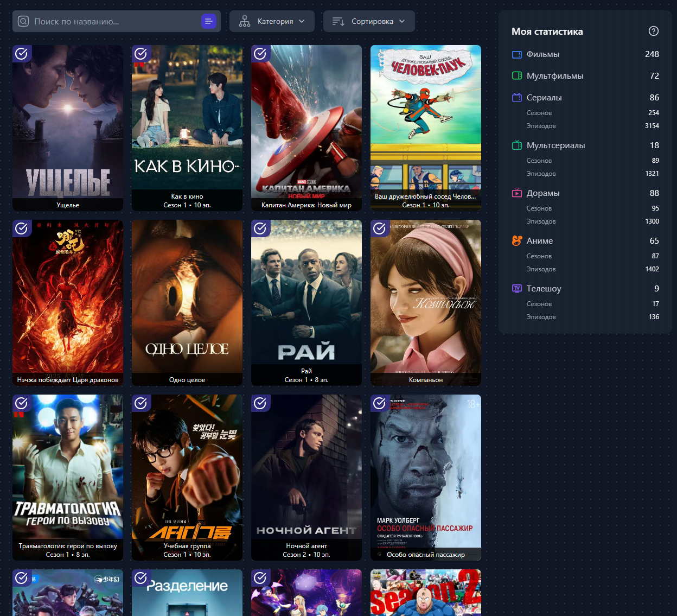Click the Телешоу TV icon
The width and height of the screenshot is (677, 616).
tap(517, 289)
